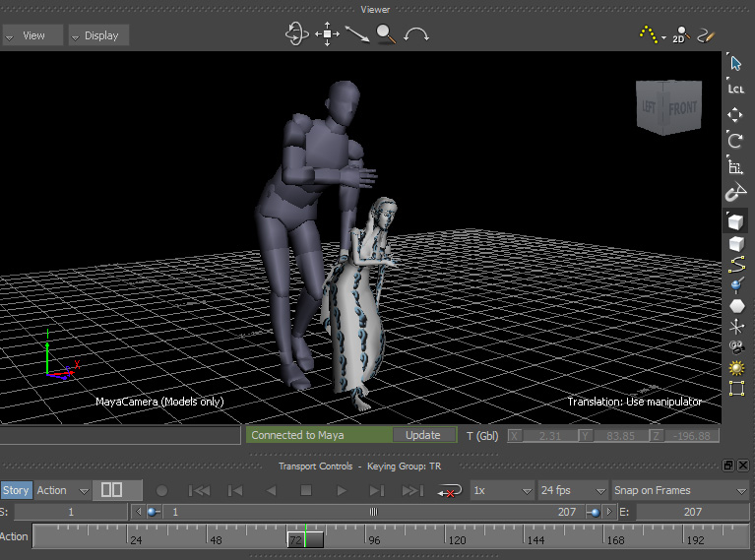This screenshot has width=755, height=560.
Task: Step to next key frame
Action: [377, 491]
